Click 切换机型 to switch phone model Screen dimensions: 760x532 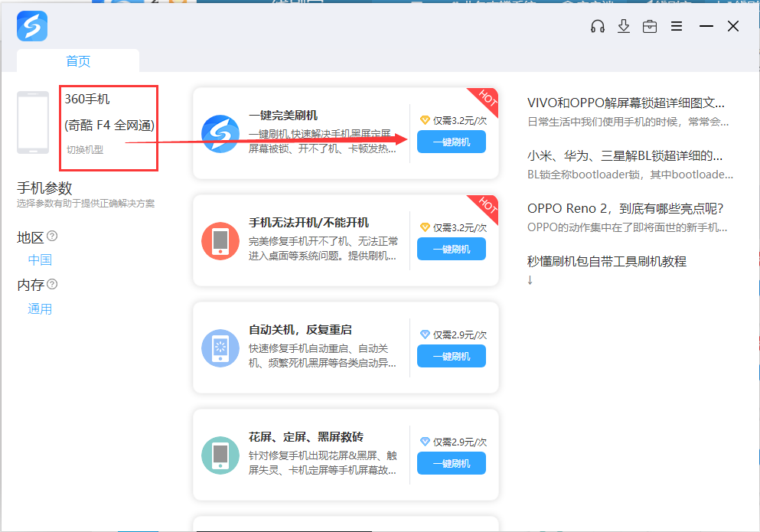[x=85, y=149]
